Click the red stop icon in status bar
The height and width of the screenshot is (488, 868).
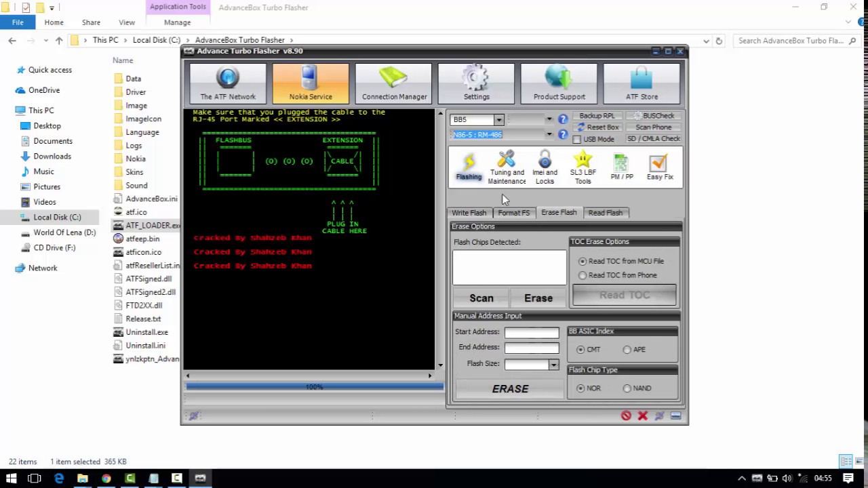626,415
